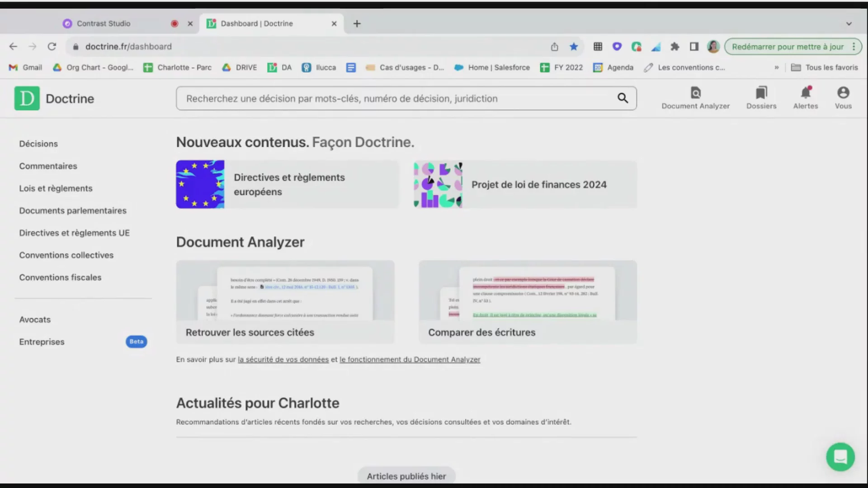Click Articles publiés hier pill
This screenshot has width=868, height=488.
pyautogui.click(x=406, y=476)
